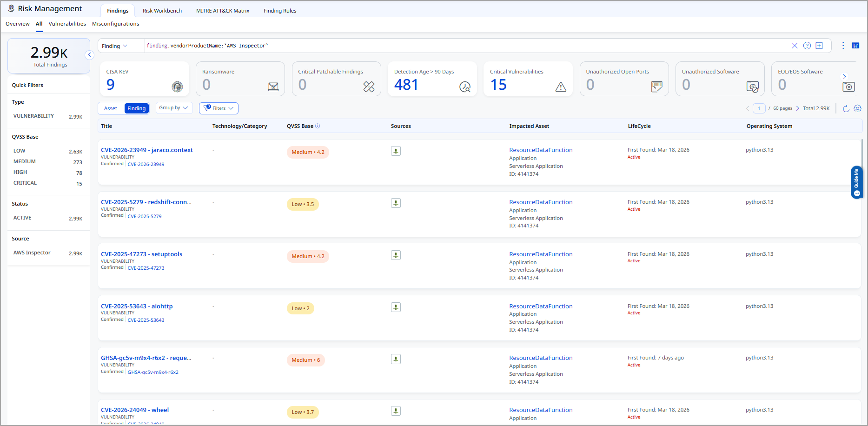The image size is (868, 426).
Task: Switch to Overview sub-tab
Action: click(18, 24)
